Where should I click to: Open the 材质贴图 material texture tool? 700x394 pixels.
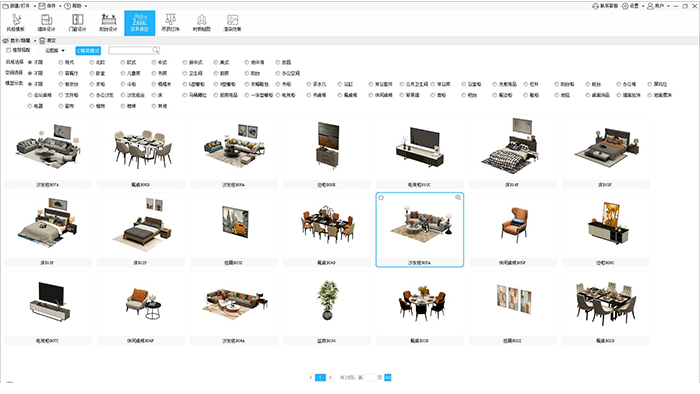[x=201, y=22]
